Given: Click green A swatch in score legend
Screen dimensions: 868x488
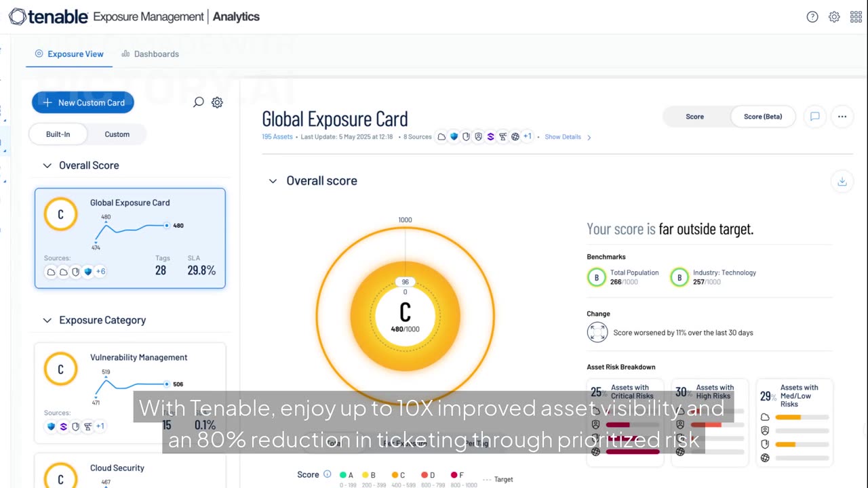Looking at the screenshot, I should (343, 475).
